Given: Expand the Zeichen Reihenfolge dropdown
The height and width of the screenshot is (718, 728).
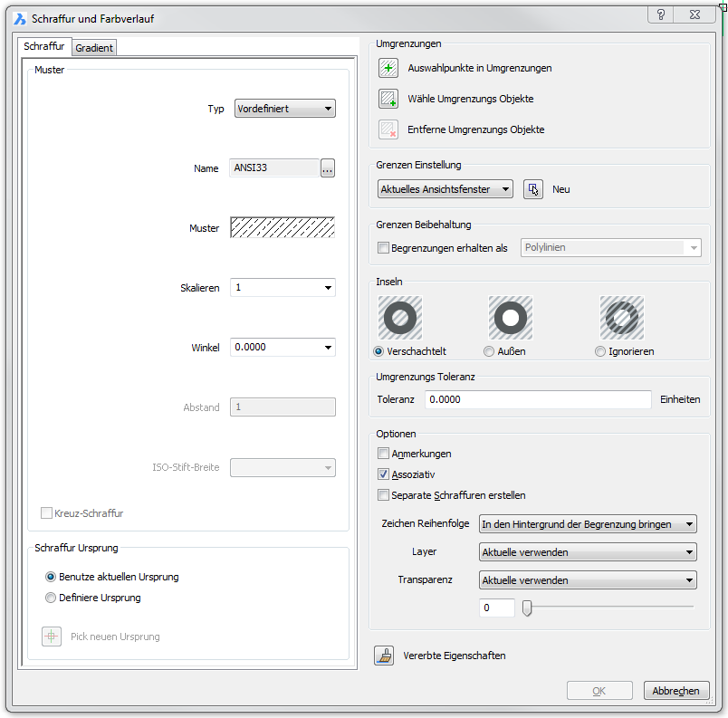Looking at the screenshot, I should (x=587, y=524).
